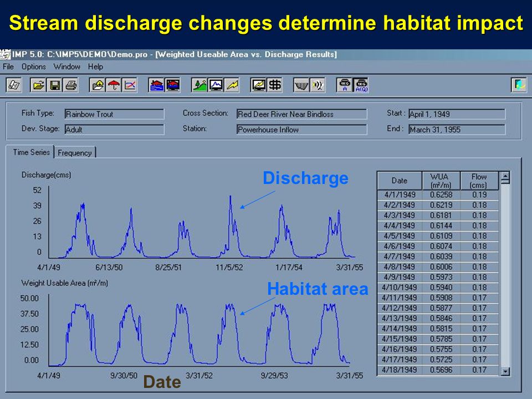Select the WUA value 0.6074

coord(441,246)
